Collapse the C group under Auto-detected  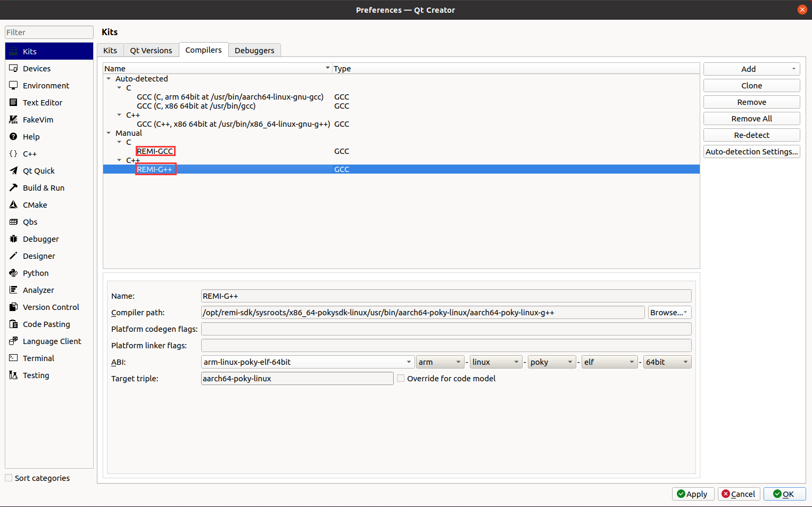coord(119,88)
